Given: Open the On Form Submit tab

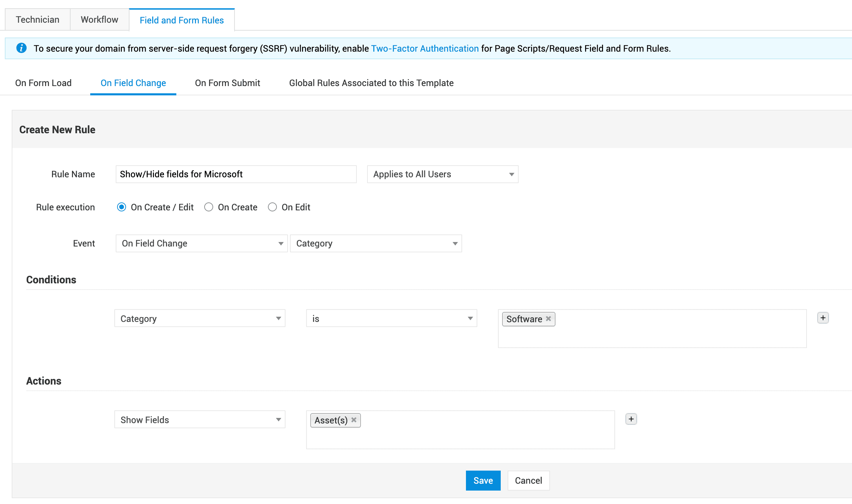Looking at the screenshot, I should tap(227, 83).
